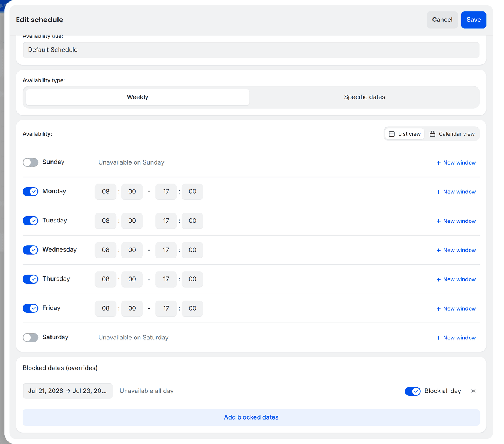Click the 'Unavailable all day' text
The width and height of the screenshot is (504, 444).
[x=147, y=391]
